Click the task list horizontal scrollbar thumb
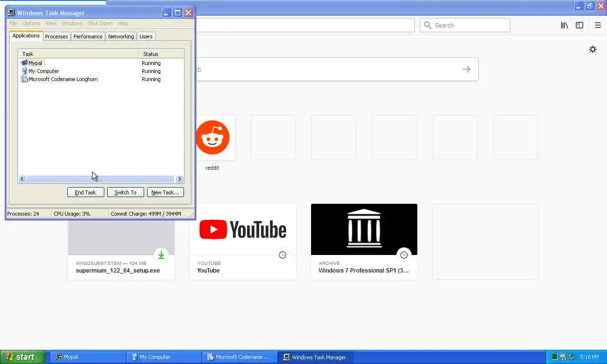The width and height of the screenshot is (607, 364). 100,179
